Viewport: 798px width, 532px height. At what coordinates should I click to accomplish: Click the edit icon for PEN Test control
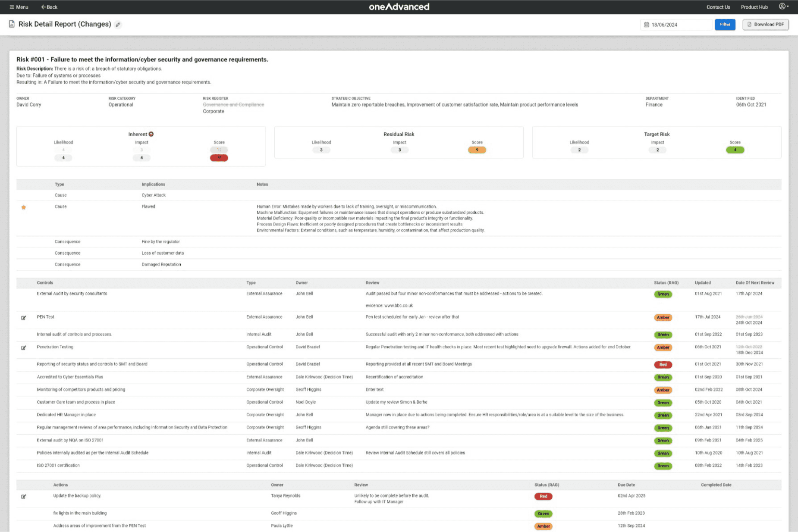(x=24, y=318)
